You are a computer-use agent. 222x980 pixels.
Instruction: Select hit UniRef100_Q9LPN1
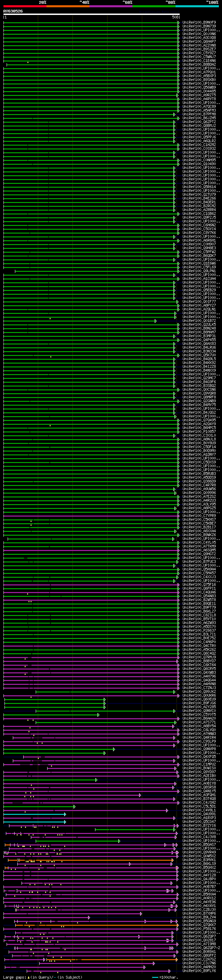pyautogui.click(x=199, y=271)
